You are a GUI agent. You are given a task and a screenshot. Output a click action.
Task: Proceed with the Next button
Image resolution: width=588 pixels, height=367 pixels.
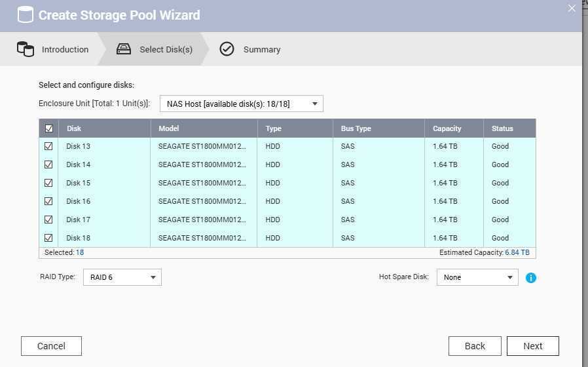532,346
